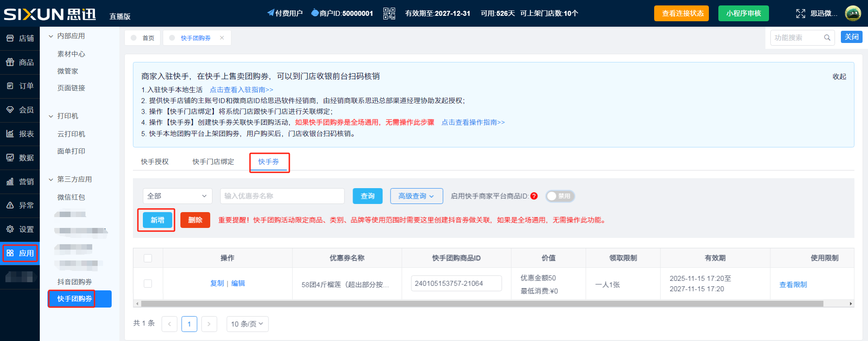Select page 1 in pagination

tap(189, 324)
